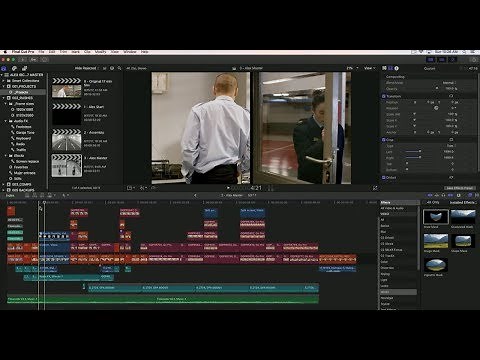Open the Blend Mode Normal dropdown

click(x=449, y=83)
